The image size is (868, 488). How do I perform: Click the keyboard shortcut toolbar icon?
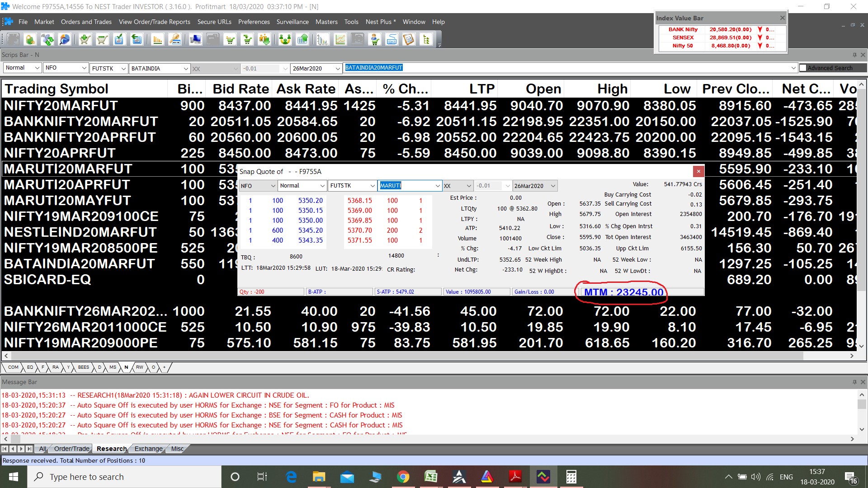click(392, 40)
